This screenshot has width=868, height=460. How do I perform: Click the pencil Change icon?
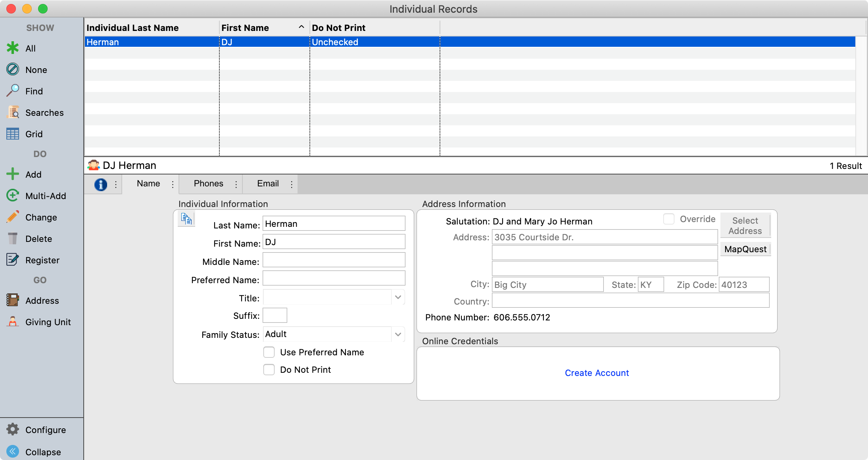click(13, 217)
